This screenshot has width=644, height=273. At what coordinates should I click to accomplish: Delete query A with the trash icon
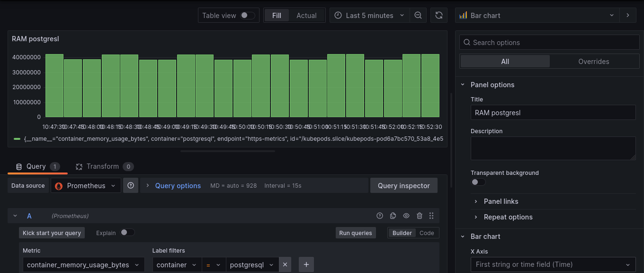click(420, 216)
